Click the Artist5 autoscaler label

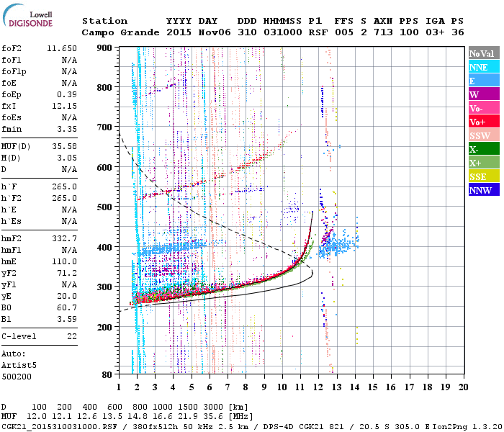point(19,366)
